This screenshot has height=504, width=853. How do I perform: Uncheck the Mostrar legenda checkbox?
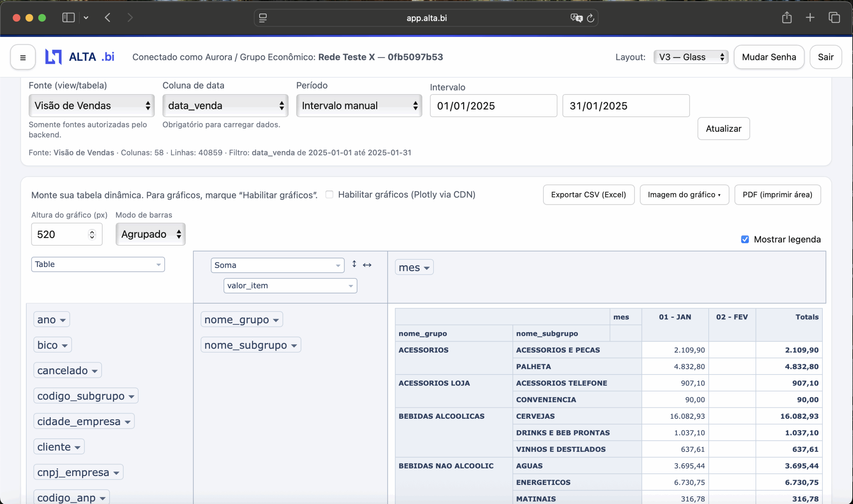pos(745,239)
